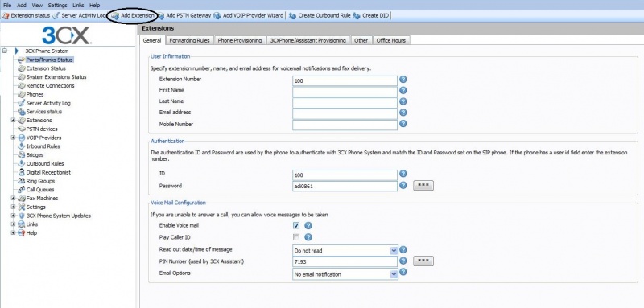
Task: Click the Extension Number input field
Action: click(x=345, y=80)
